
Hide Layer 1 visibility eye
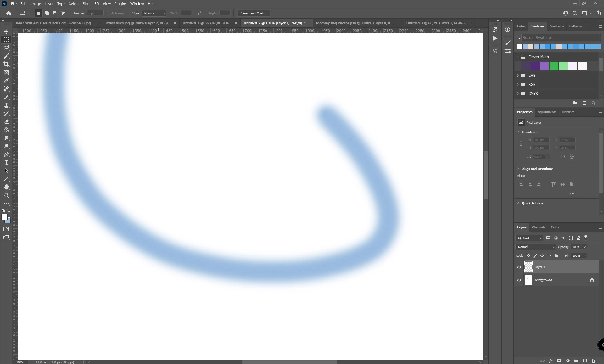pyautogui.click(x=519, y=267)
